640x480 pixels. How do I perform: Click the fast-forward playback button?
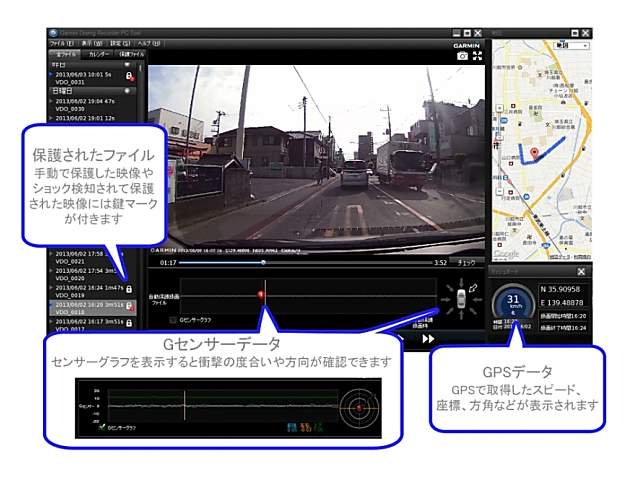coord(428,339)
